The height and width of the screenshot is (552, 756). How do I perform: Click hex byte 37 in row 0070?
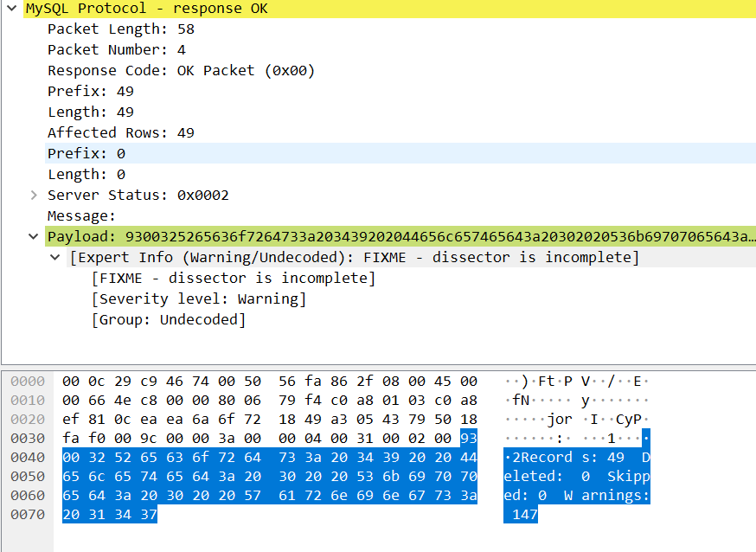(149, 515)
